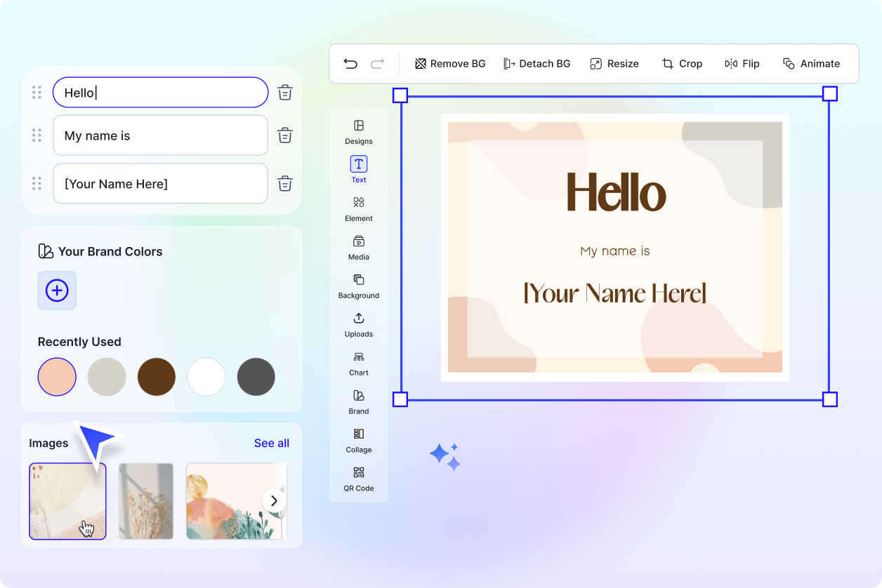Select the Text tool in sidebar
The height and width of the screenshot is (588, 882).
coord(359,170)
